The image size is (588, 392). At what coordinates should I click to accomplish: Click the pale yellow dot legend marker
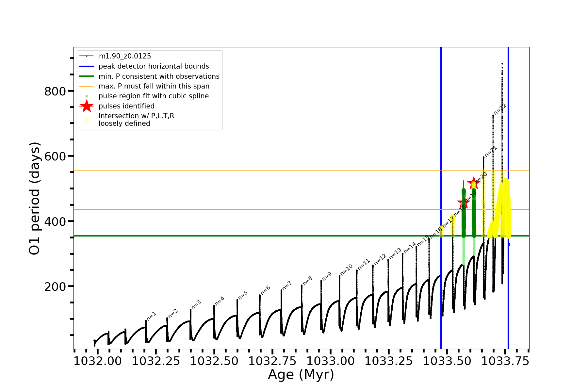pyautogui.click(x=87, y=121)
